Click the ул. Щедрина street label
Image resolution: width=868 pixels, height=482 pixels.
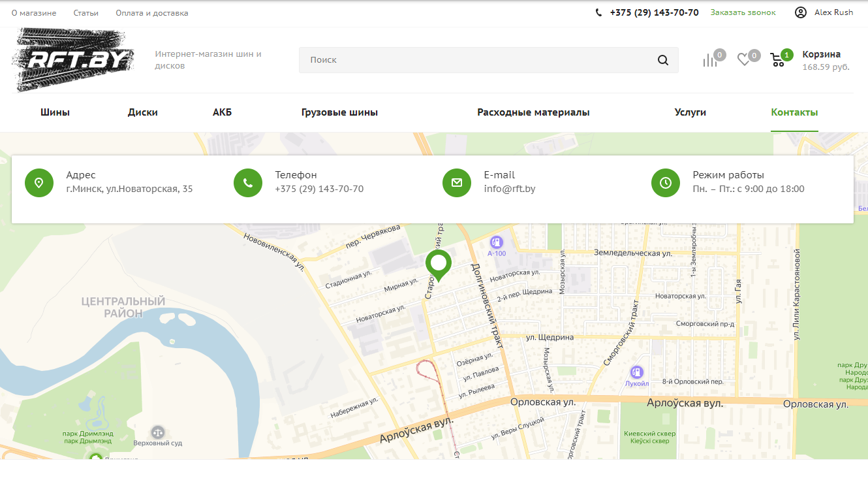point(550,337)
